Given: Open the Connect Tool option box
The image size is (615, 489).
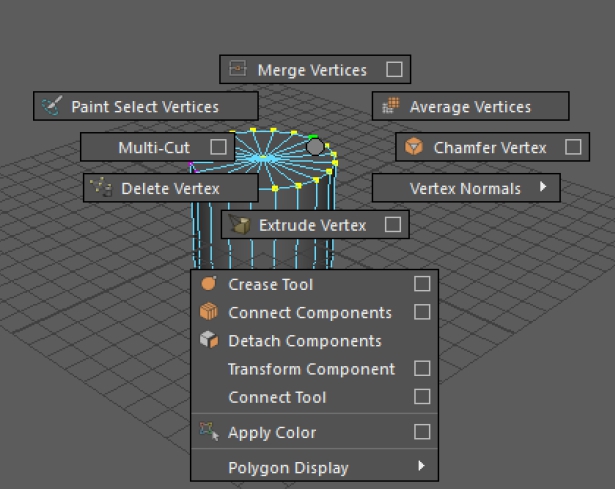Looking at the screenshot, I should point(422,397).
